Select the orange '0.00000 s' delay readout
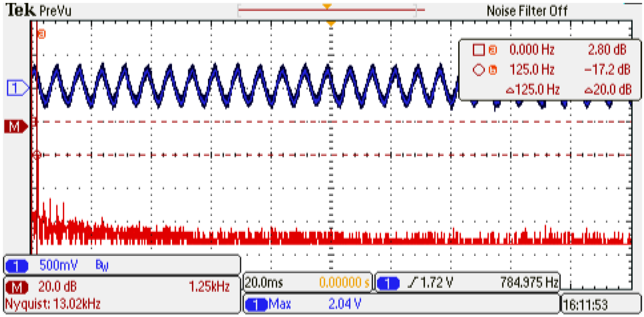The height and width of the screenshot is (317, 644). tap(344, 282)
